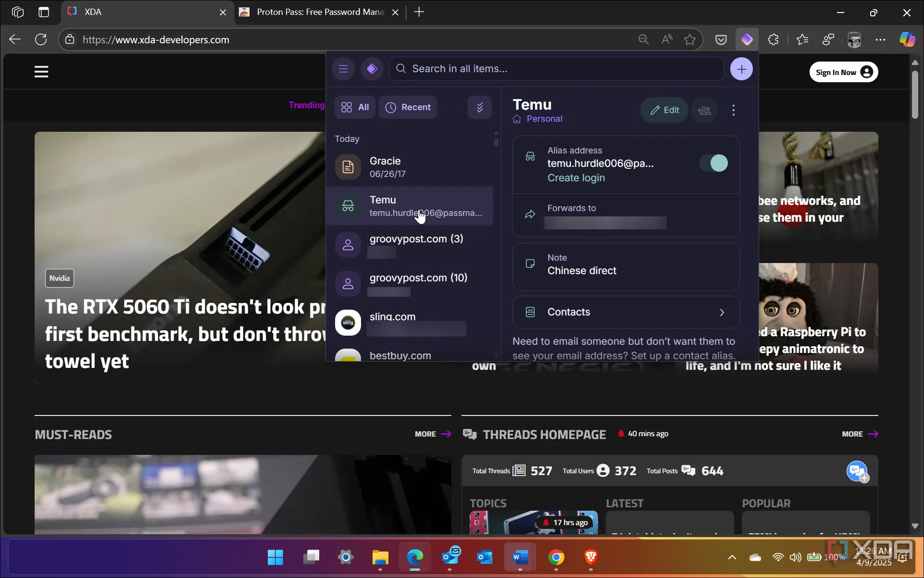Focus the Search in all items field
This screenshot has height=578, width=924.
tap(557, 69)
